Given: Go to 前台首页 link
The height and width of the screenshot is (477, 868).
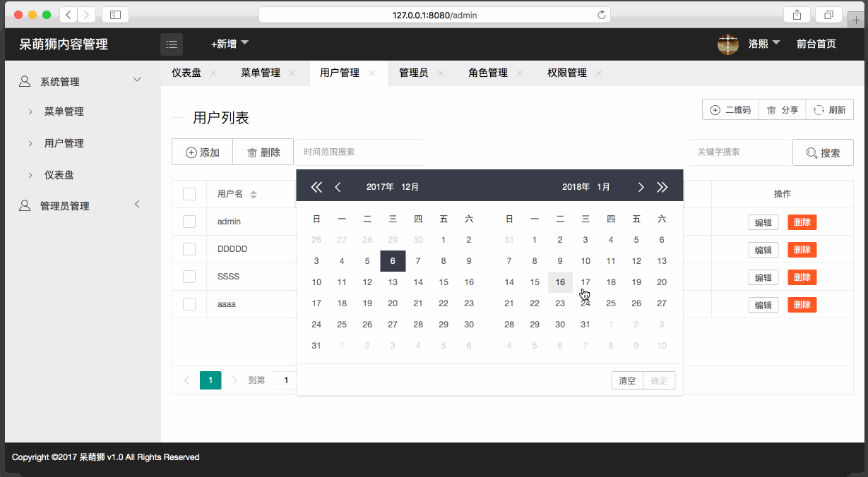Looking at the screenshot, I should point(816,44).
